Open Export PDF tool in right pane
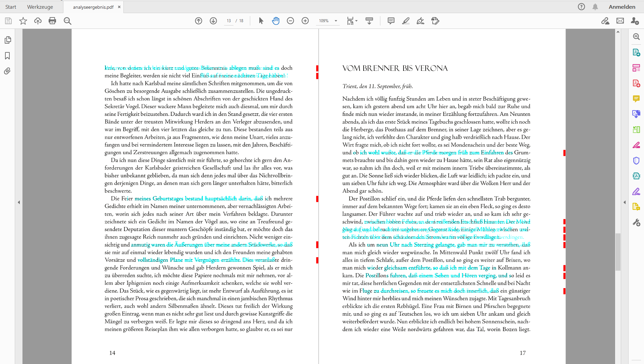The height and width of the screenshot is (364, 644). tap(636, 52)
